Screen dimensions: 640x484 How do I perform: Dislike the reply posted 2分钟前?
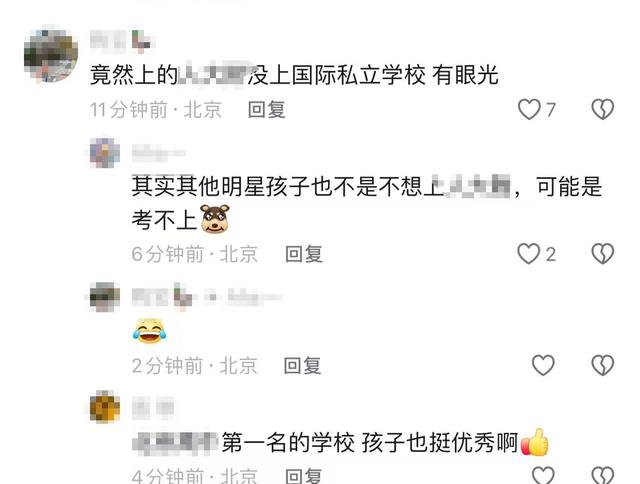pos(603,365)
